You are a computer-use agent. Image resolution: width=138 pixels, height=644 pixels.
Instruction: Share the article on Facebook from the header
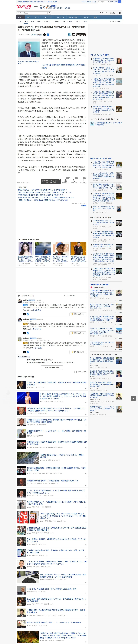[48, 35]
